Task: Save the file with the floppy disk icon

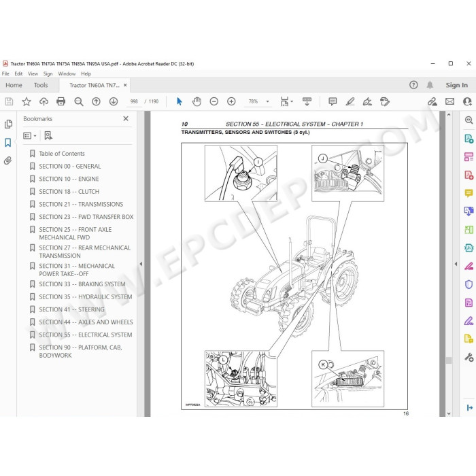Action: (9, 101)
